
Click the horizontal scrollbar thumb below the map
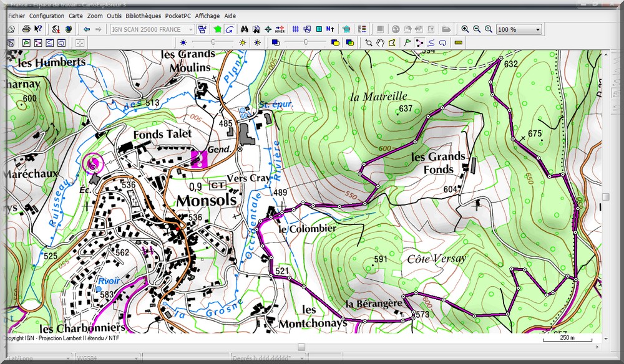click(301, 347)
